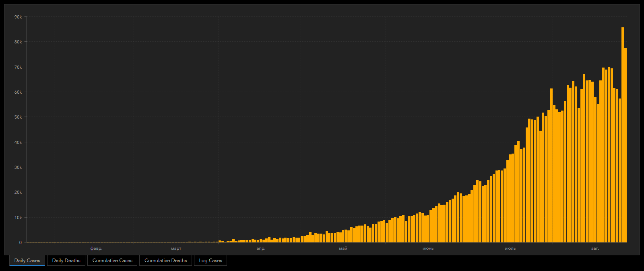Screen dimensions: 644x271
Task: Click the 10k y-axis label
Action: pos(18,218)
